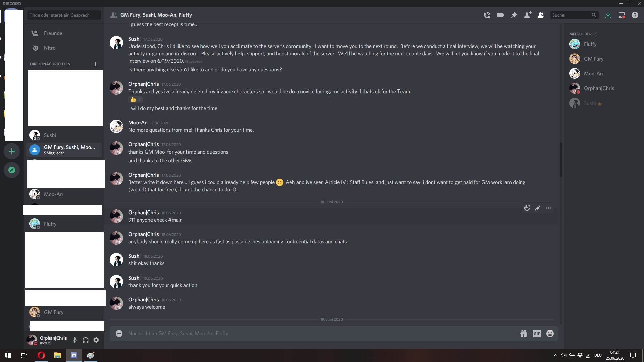The image size is (644, 362).
Task: Open the attachment plus menu in message box
Action: click(119, 334)
